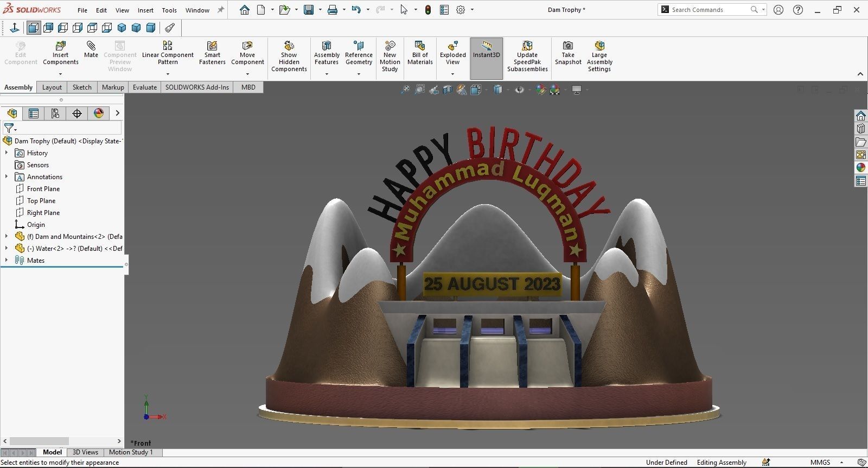
Task: Open the Insert menu
Action: point(145,10)
